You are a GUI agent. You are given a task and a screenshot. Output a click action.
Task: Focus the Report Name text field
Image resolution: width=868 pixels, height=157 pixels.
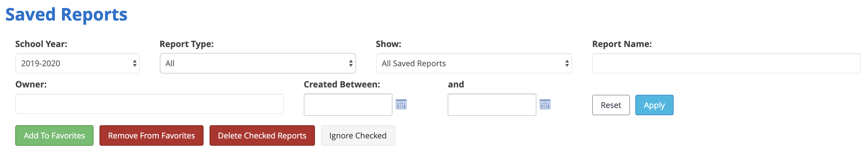(726, 63)
